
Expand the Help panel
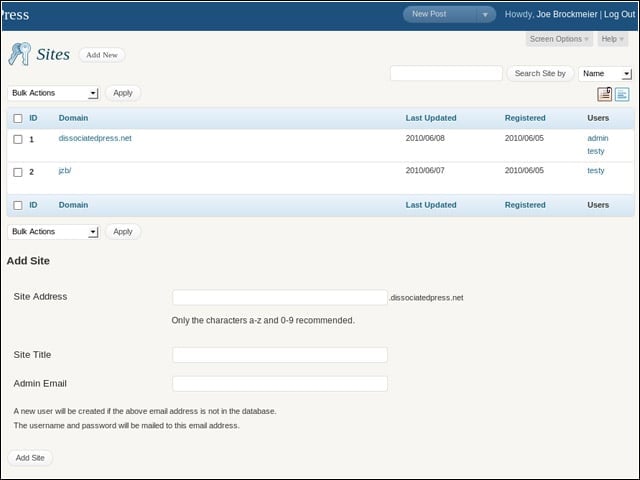pyautogui.click(x=613, y=39)
